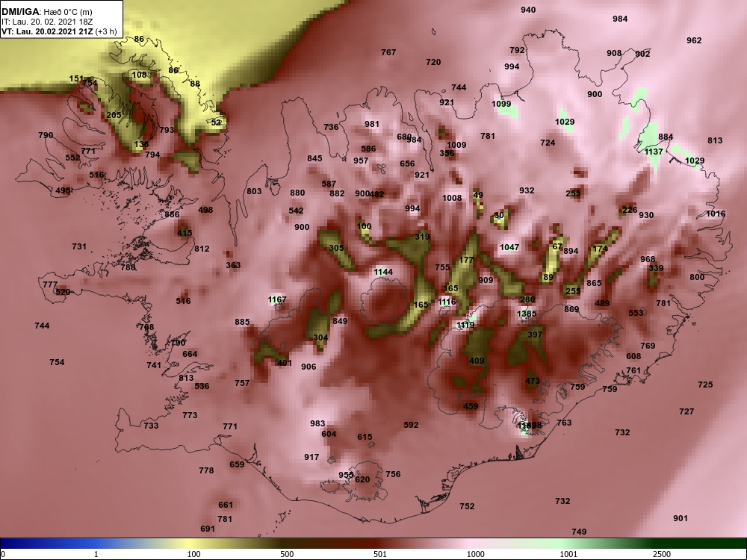Click the 2500 label on color scale

(x=662, y=554)
